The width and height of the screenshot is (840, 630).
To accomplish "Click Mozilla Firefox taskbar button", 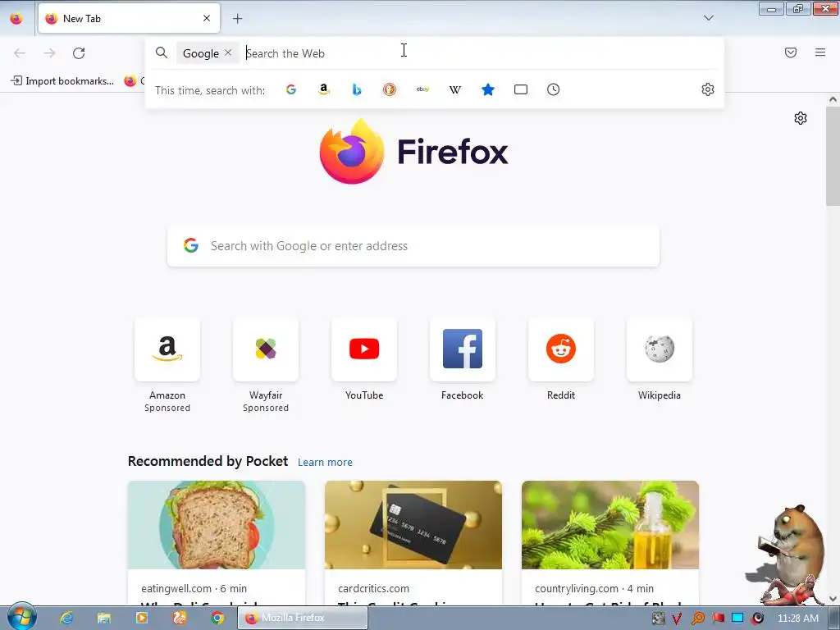I will [x=303, y=618].
